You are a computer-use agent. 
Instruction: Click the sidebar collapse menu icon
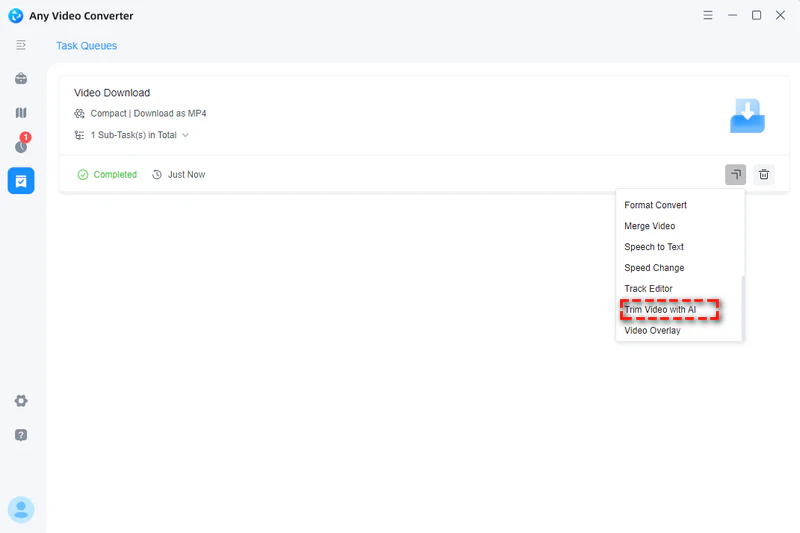point(21,45)
